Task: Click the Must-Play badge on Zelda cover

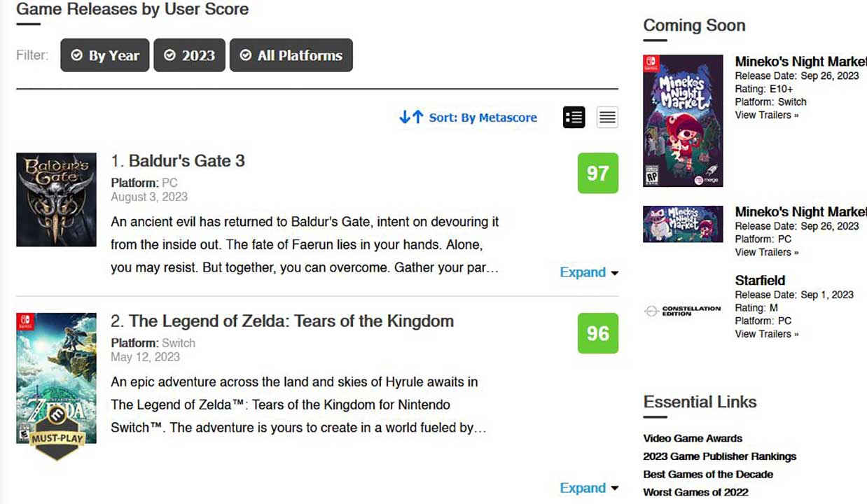Action: 57,438
